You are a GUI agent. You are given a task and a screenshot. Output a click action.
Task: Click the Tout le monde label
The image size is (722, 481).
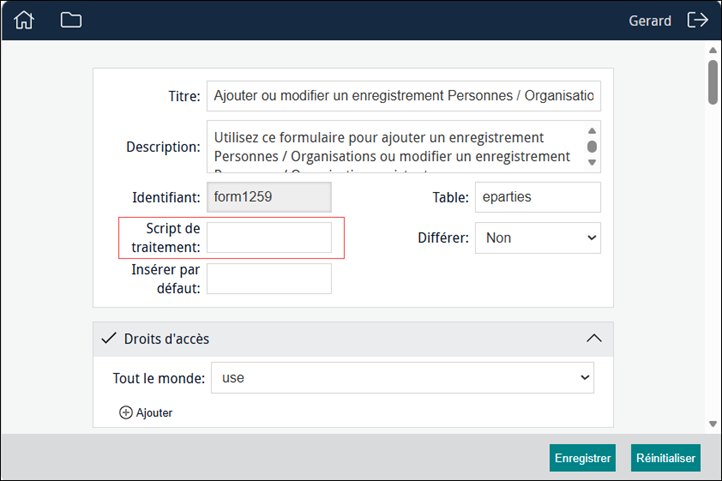159,378
